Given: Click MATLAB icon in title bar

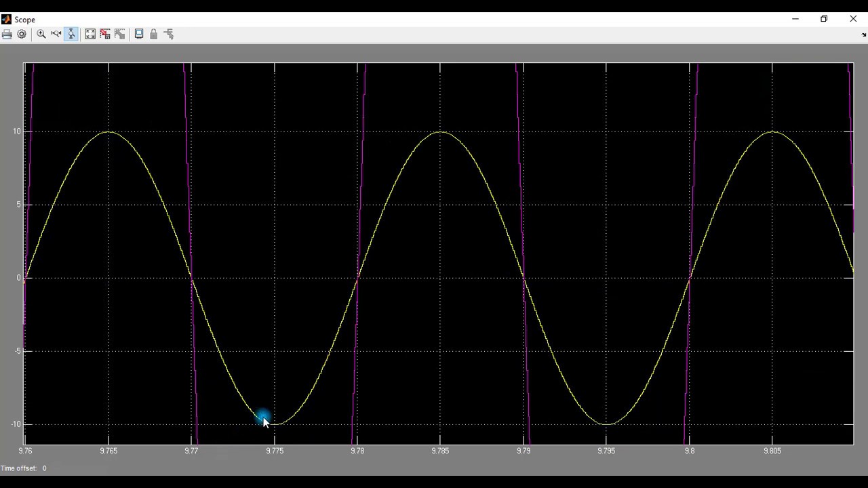Looking at the screenshot, I should pyautogui.click(x=6, y=19).
